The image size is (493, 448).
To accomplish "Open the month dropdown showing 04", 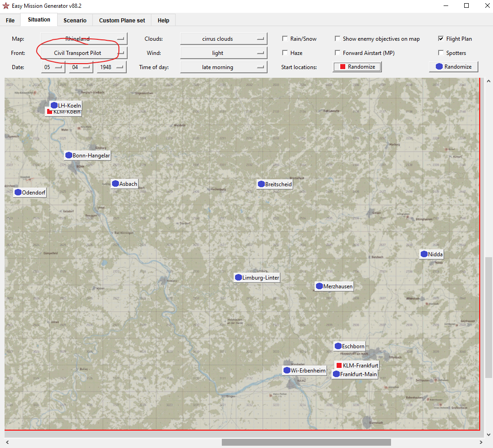I will coord(81,67).
